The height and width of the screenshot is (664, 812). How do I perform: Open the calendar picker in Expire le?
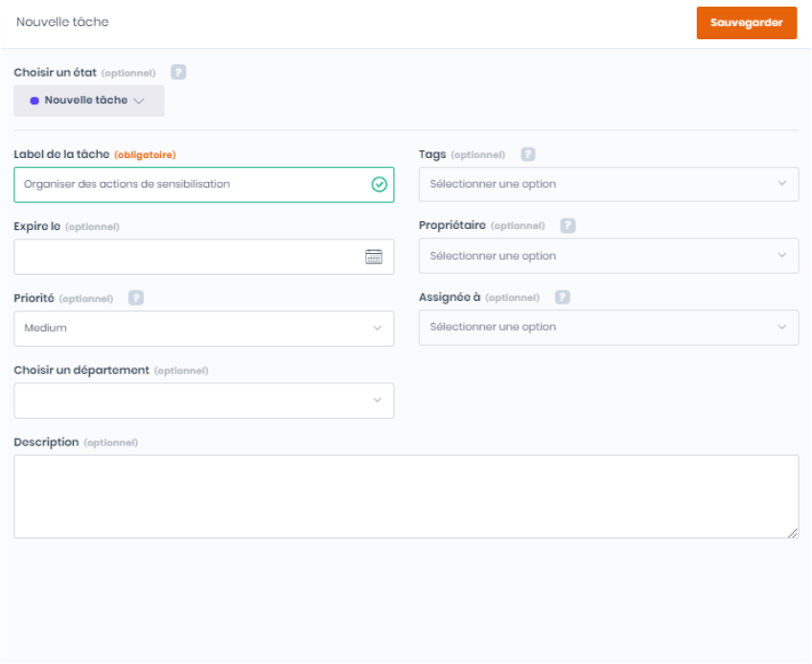tap(374, 257)
